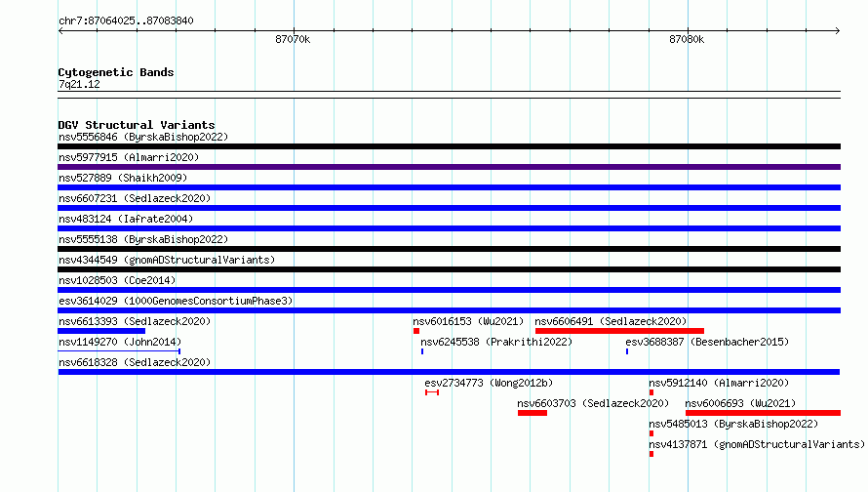
Task: Select the 7q21.12 band label
Action: tap(79, 84)
